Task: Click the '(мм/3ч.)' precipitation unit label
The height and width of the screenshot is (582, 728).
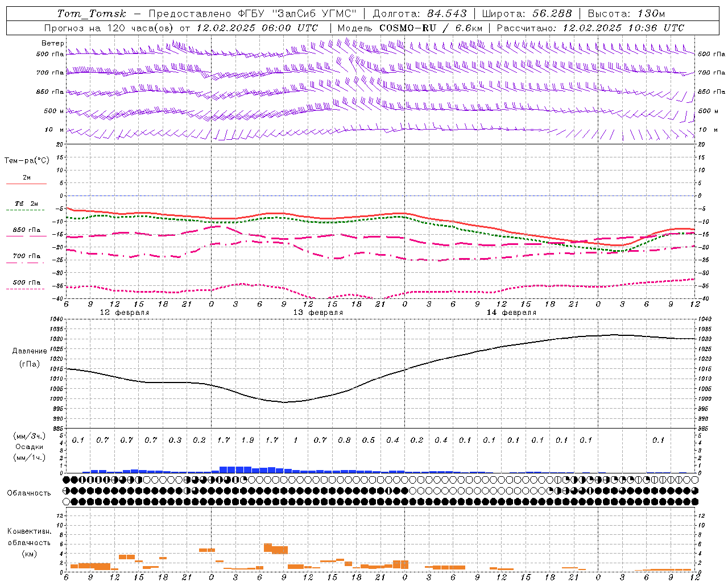Action: [30, 436]
